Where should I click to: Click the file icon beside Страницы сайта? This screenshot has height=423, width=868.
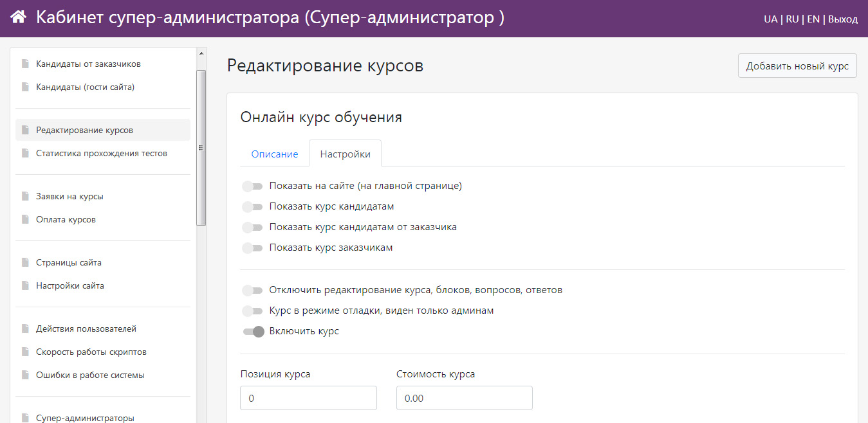26,262
